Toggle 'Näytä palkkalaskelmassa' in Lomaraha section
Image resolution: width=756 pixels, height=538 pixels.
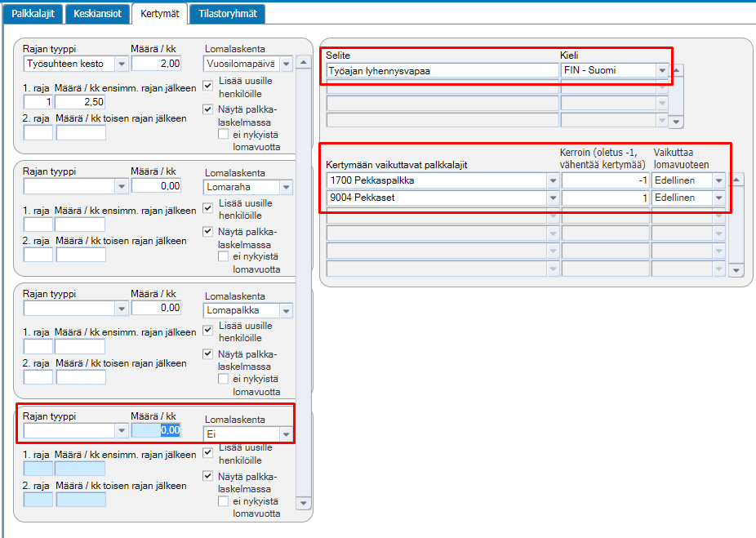(x=208, y=231)
